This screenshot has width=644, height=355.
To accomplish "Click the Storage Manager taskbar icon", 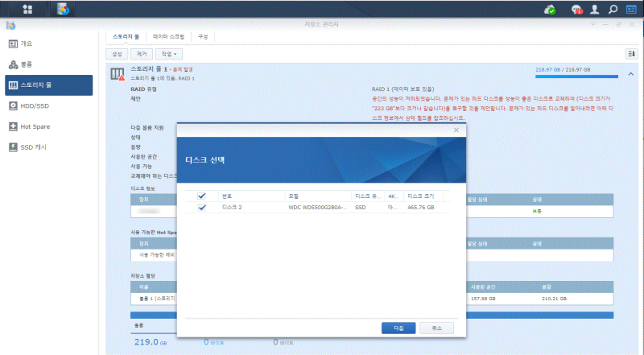I will pyautogui.click(x=63, y=9).
